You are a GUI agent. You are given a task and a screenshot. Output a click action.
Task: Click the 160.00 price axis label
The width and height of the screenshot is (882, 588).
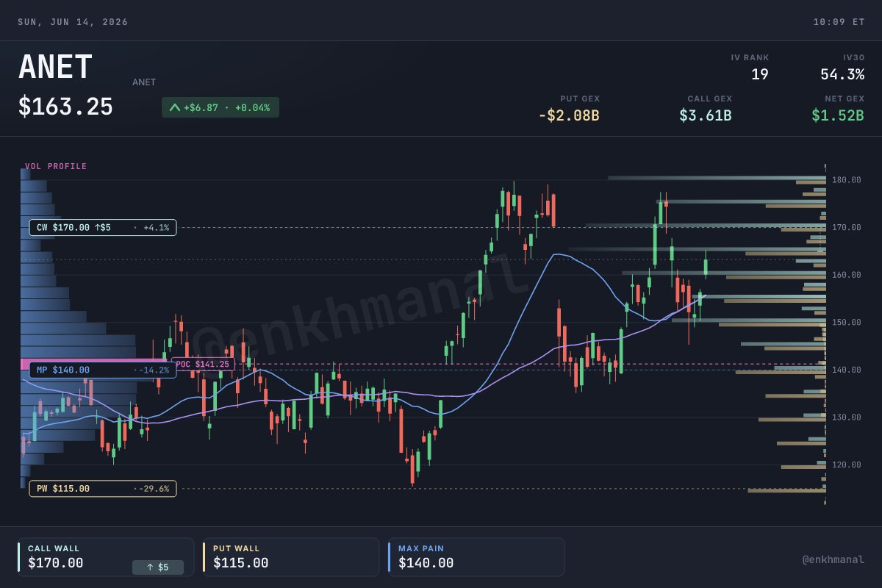(847, 275)
